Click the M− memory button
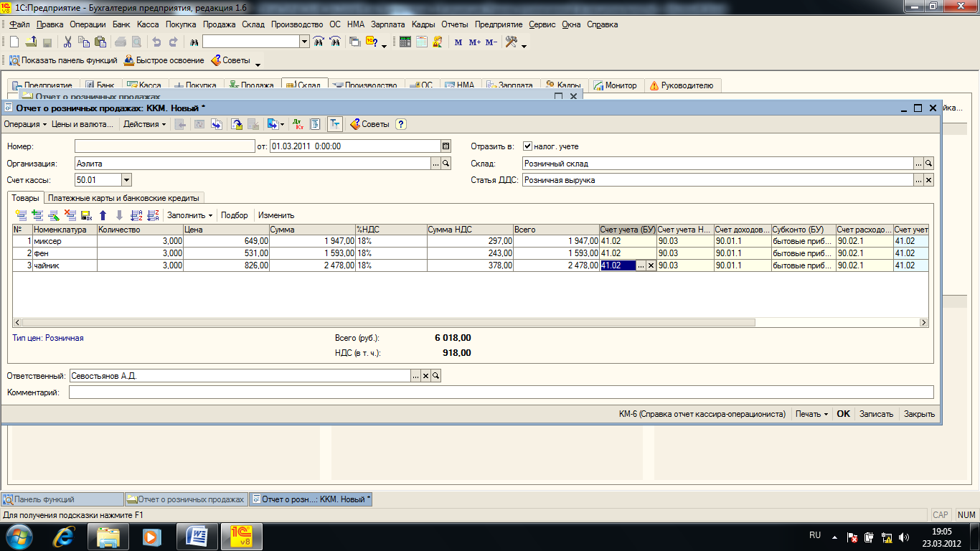The width and height of the screenshot is (980, 551). coord(491,42)
